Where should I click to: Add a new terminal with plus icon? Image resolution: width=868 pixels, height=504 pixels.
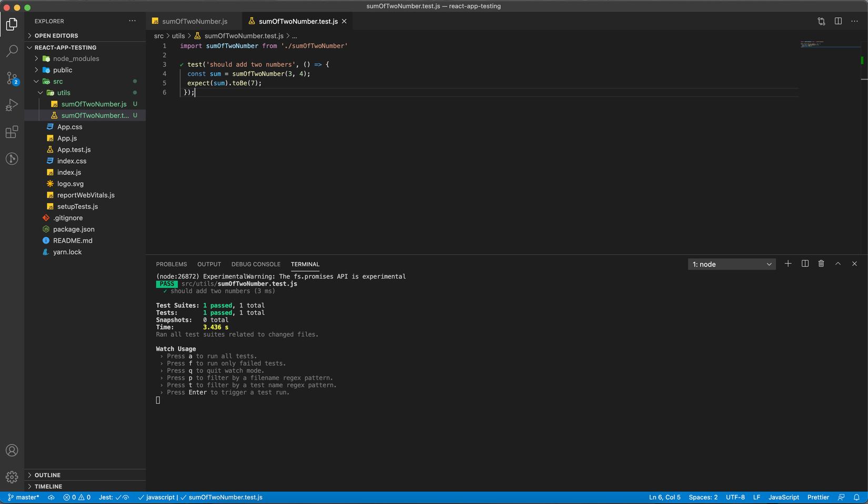coord(788,264)
